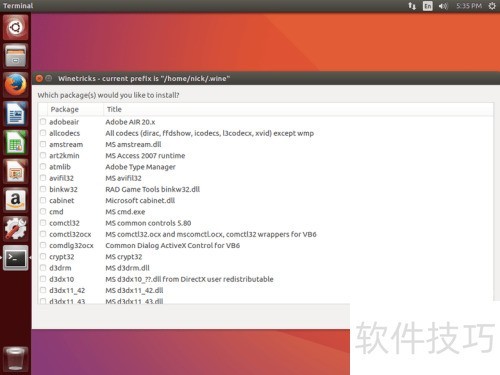Viewport: 500px width, 375px height.
Task: Open the system power gear menu
Action: (492, 6)
